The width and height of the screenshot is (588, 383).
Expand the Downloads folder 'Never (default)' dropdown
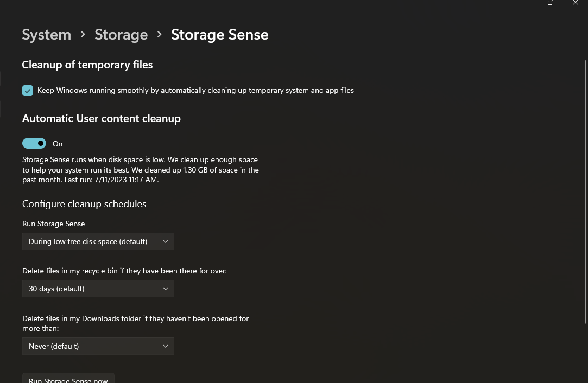98,346
